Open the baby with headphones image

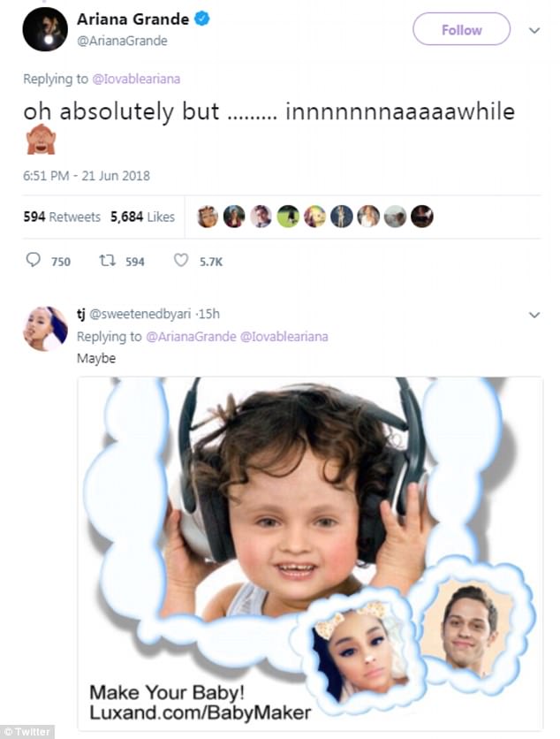coord(310,554)
